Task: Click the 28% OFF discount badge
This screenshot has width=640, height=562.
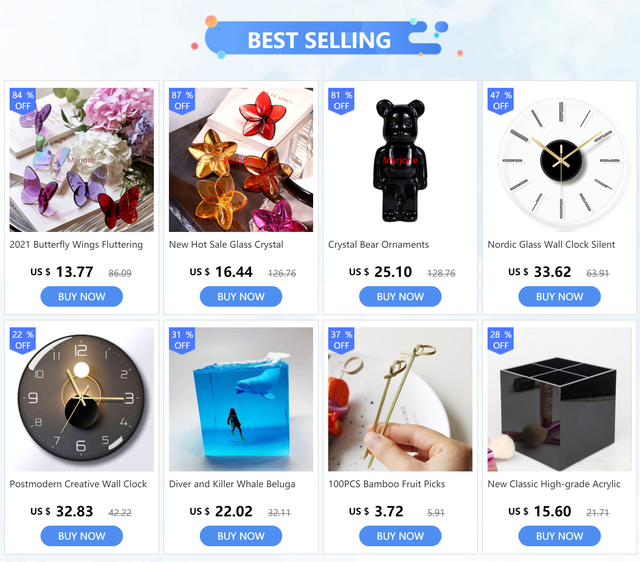Action: click(500, 340)
